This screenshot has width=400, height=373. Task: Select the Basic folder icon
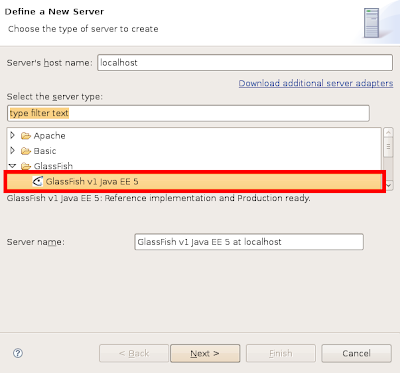[x=26, y=151]
